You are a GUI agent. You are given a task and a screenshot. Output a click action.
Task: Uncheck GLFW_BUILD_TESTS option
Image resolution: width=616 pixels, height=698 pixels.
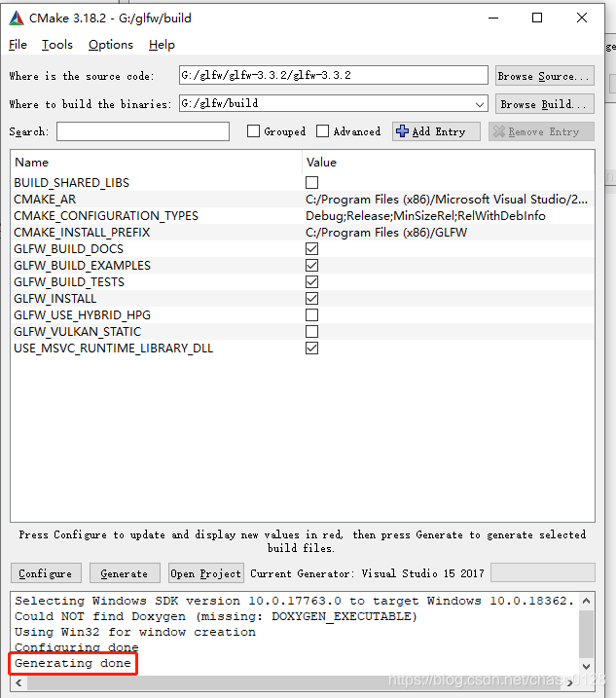pyautogui.click(x=312, y=281)
